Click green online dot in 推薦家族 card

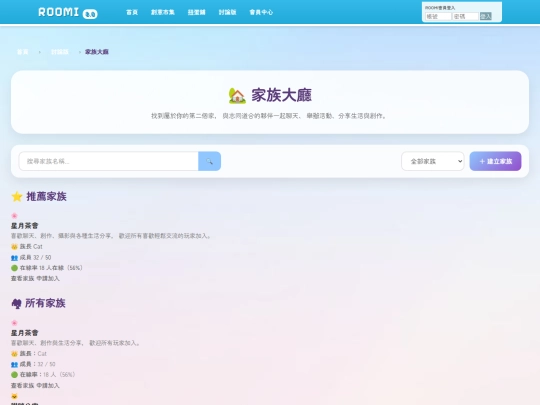tap(14, 268)
